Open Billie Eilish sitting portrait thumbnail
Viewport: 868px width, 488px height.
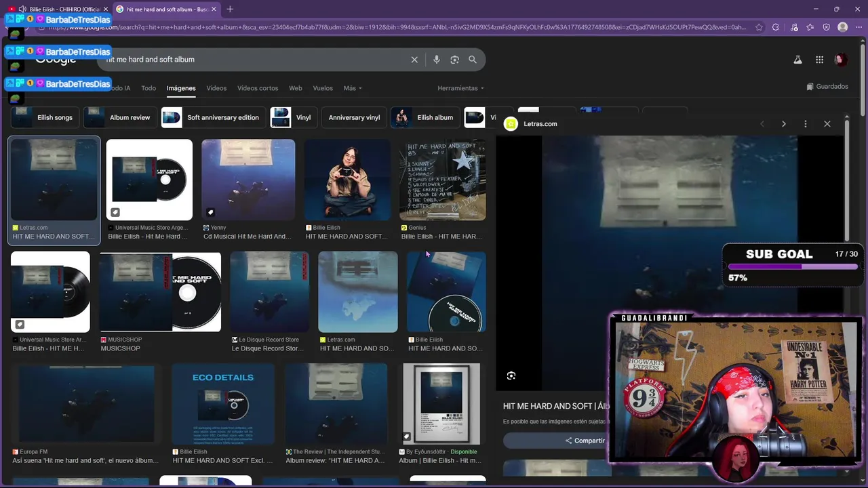(x=347, y=180)
